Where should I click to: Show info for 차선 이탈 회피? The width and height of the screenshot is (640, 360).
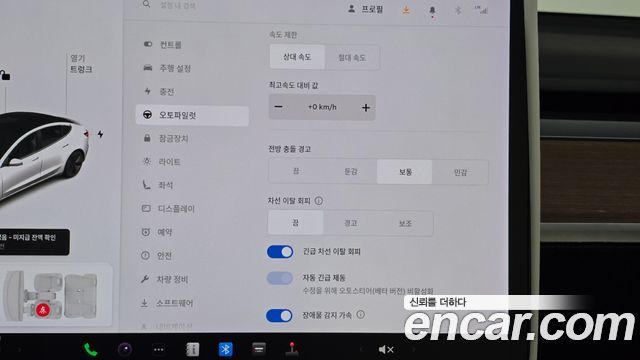tap(319, 201)
